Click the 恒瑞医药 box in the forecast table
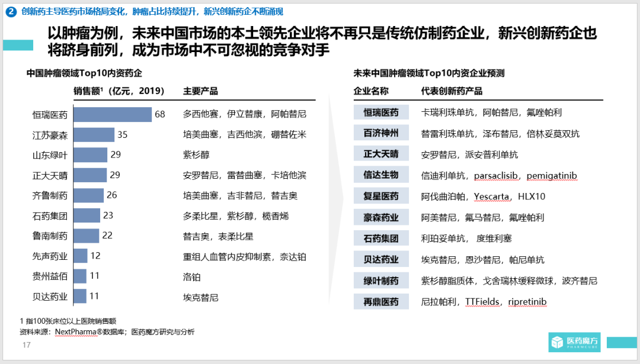640x364 pixels. 381,112
